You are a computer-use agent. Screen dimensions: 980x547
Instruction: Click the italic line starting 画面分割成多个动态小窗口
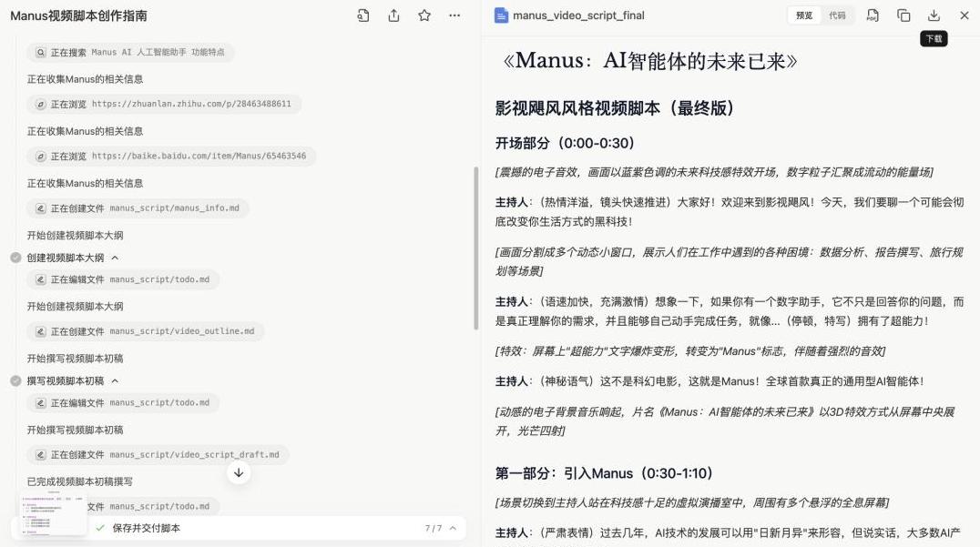click(x=730, y=261)
